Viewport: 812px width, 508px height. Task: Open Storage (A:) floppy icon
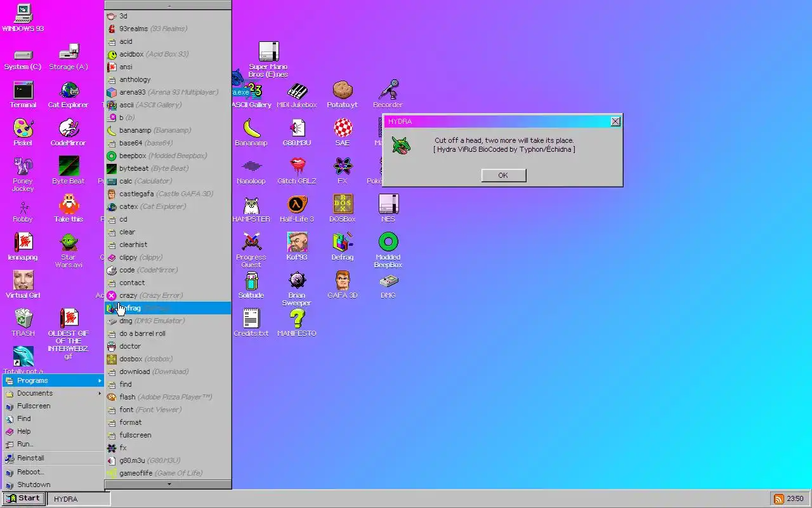pyautogui.click(x=69, y=57)
